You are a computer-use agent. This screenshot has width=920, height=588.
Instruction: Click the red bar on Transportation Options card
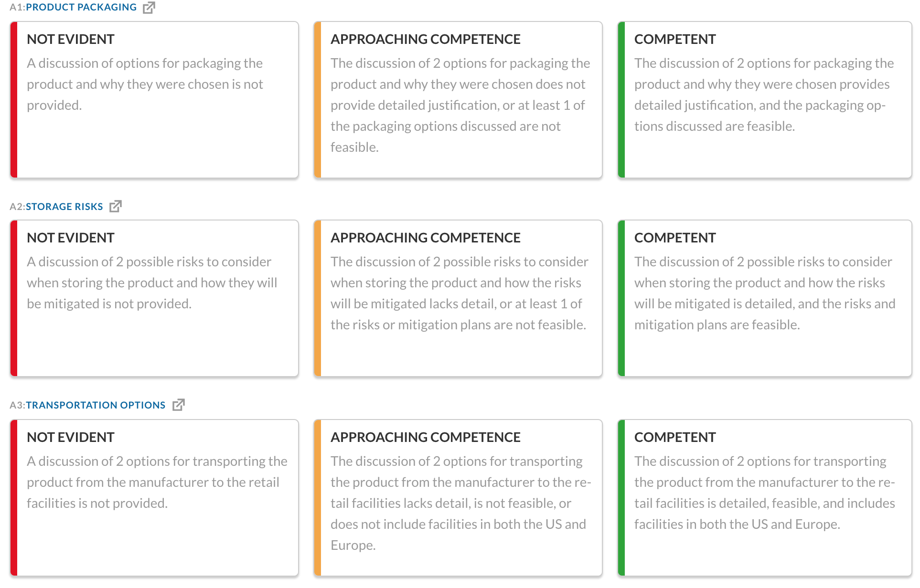(x=14, y=498)
